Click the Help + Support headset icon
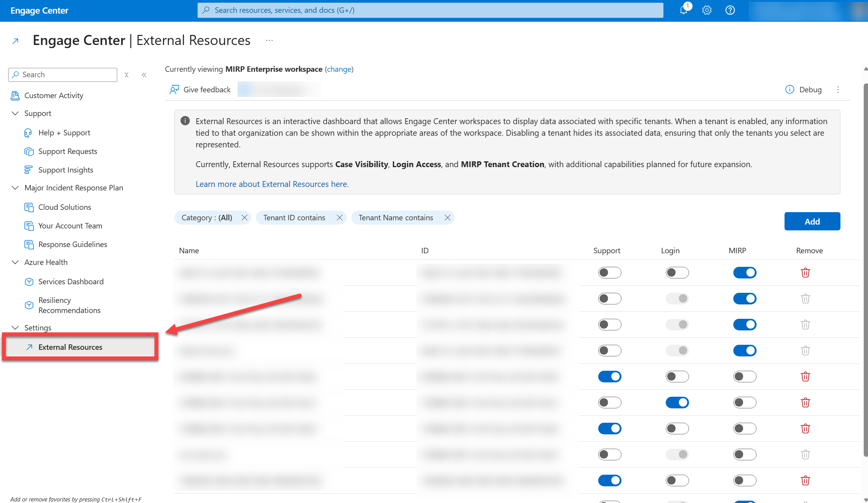This screenshot has width=868, height=503. point(28,133)
